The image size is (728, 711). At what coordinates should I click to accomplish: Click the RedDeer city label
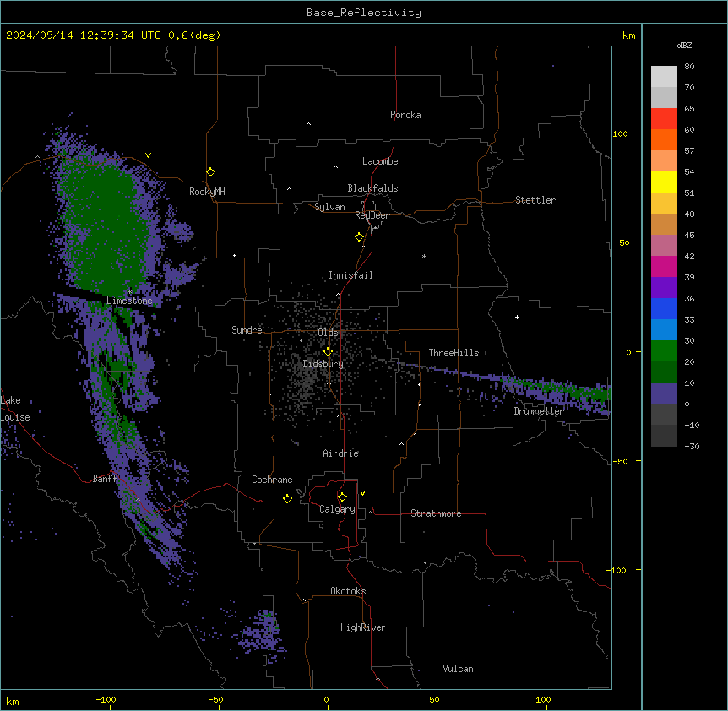(372, 215)
